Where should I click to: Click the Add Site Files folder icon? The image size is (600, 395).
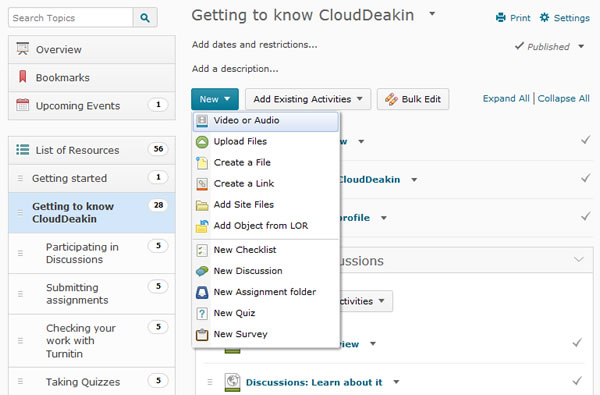click(x=202, y=206)
